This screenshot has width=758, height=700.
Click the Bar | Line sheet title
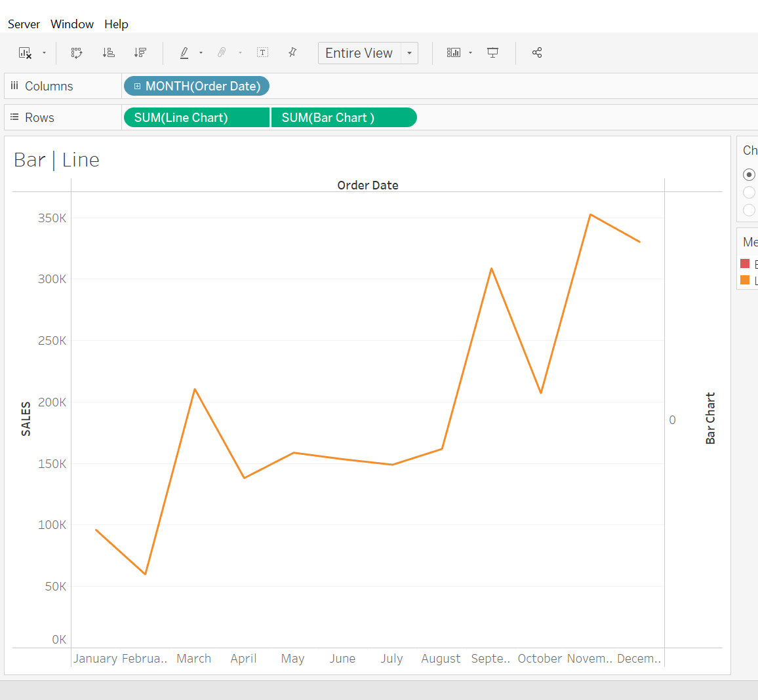(x=56, y=160)
